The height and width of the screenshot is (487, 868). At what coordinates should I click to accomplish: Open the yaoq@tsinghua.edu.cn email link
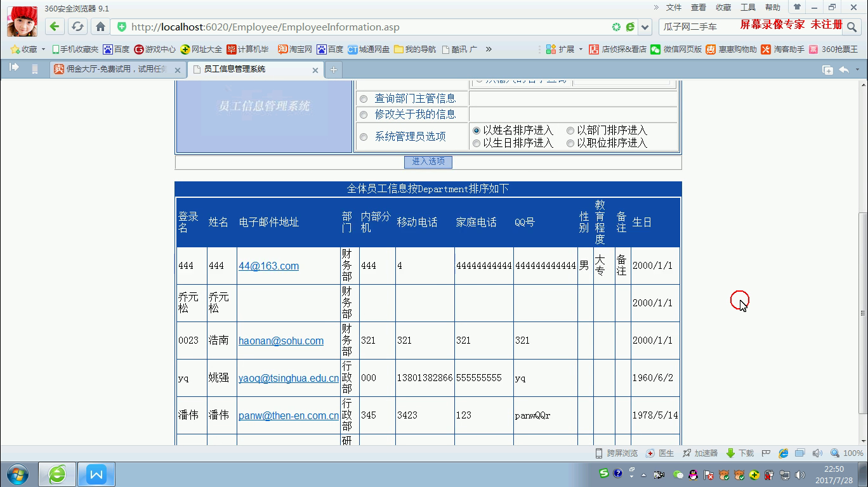[289, 378]
